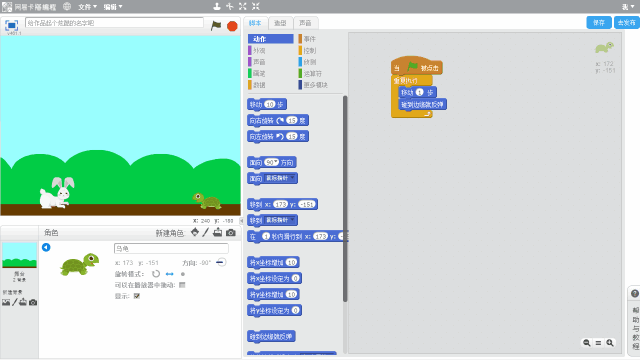Open the 文件 menu dropdown
The image size is (640, 360).
(x=87, y=7)
